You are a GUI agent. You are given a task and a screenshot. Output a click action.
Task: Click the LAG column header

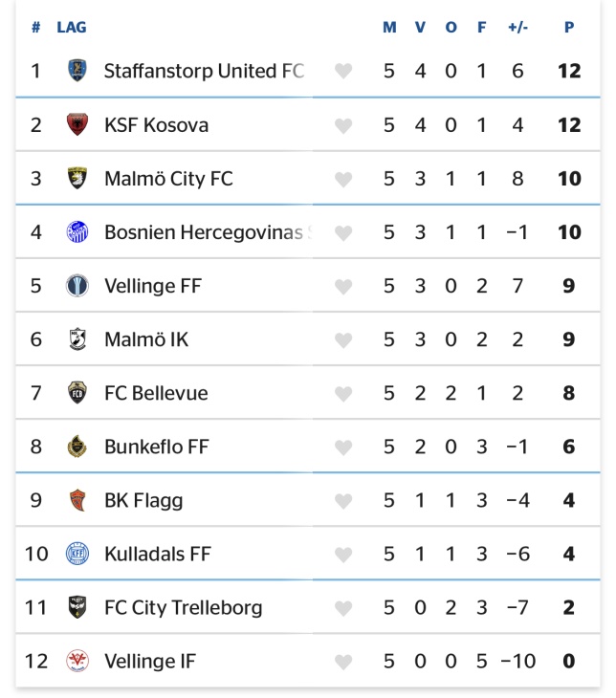(72, 27)
